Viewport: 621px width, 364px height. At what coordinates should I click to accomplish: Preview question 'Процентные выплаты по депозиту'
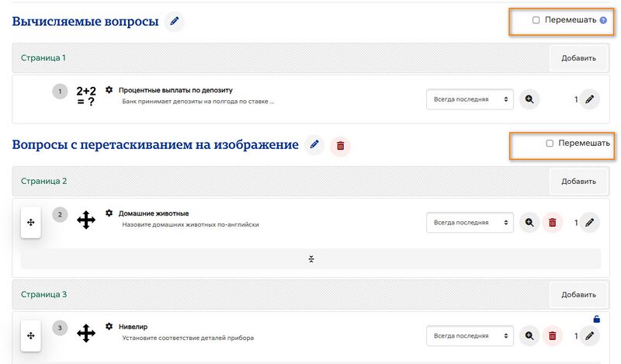(529, 99)
